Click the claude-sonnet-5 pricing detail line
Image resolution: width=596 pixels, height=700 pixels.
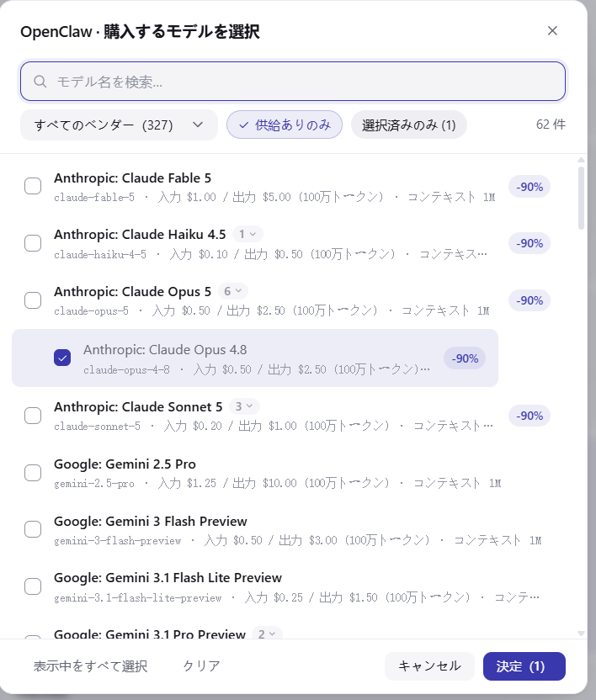pos(274,426)
